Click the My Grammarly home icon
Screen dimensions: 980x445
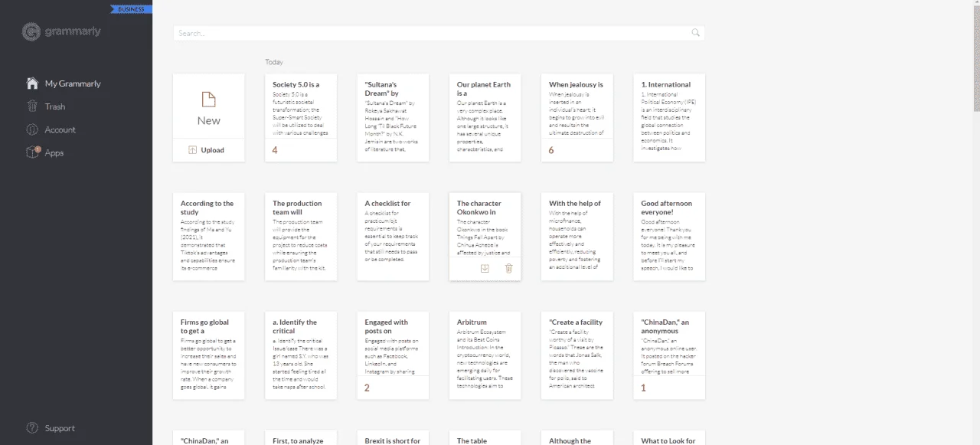pyautogui.click(x=32, y=83)
